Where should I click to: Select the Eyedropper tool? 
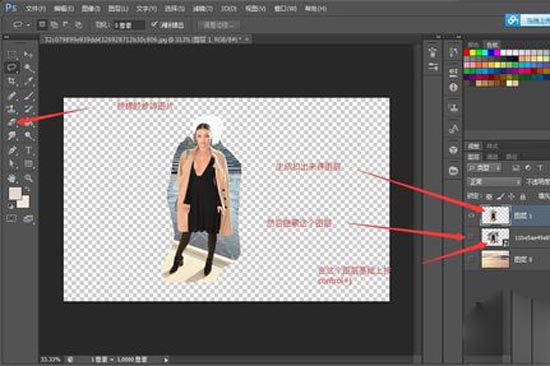click(28, 81)
